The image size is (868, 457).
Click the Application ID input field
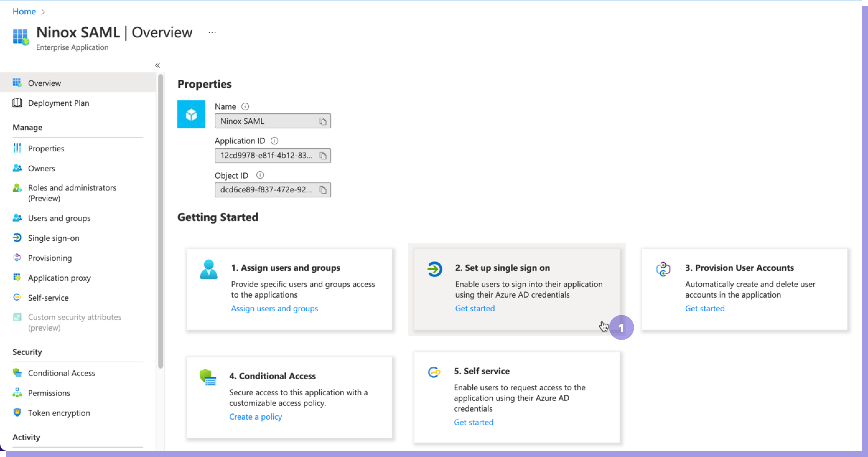pos(273,155)
